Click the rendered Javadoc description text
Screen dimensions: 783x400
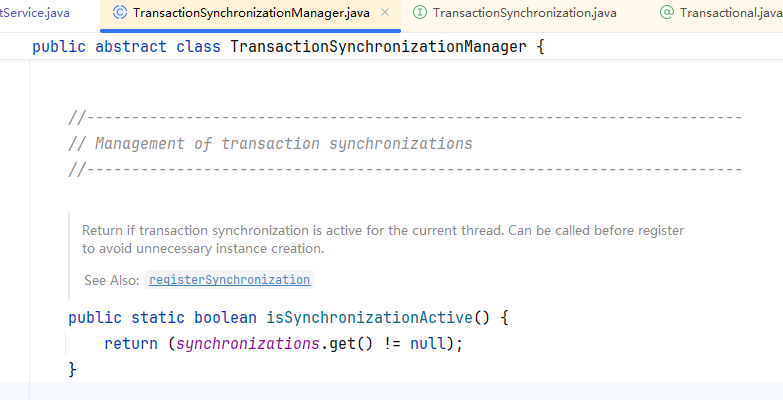coord(383,239)
